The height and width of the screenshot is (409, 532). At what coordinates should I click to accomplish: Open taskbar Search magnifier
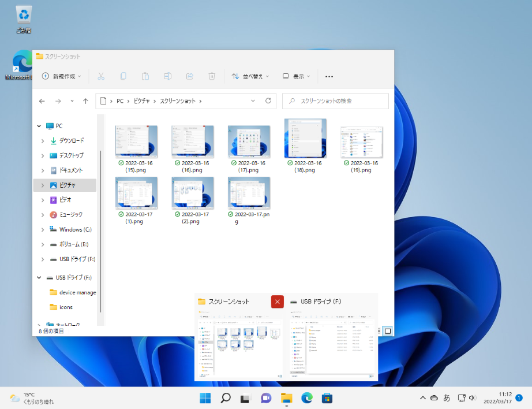click(x=225, y=398)
